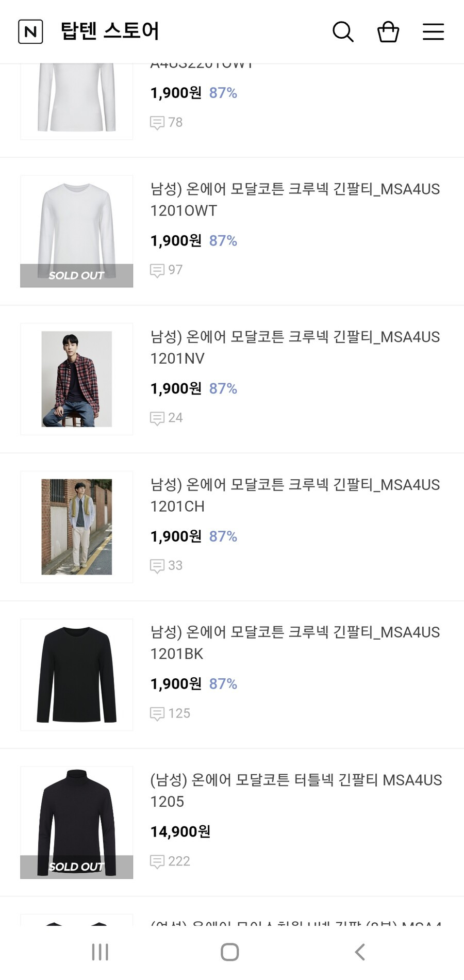Open product MSA4US1201CH title link
This screenshot has width=464, height=980.
point(295,496)
